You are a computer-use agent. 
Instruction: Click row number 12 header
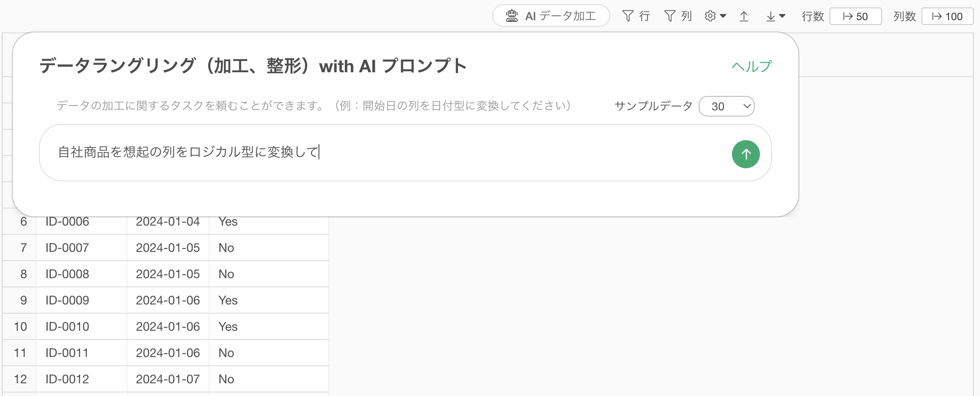[x=20, y=379]
